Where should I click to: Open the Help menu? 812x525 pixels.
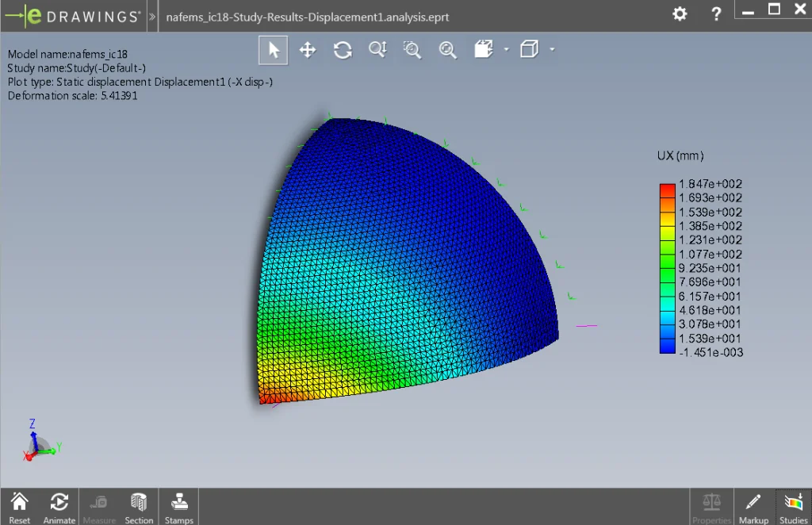[715, 13]
